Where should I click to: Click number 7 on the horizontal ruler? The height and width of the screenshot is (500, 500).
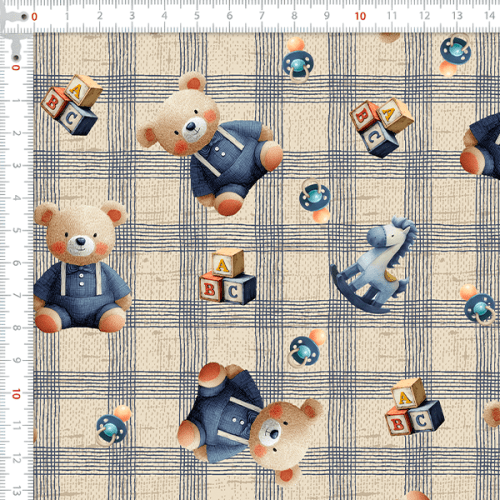coord(262,16)
